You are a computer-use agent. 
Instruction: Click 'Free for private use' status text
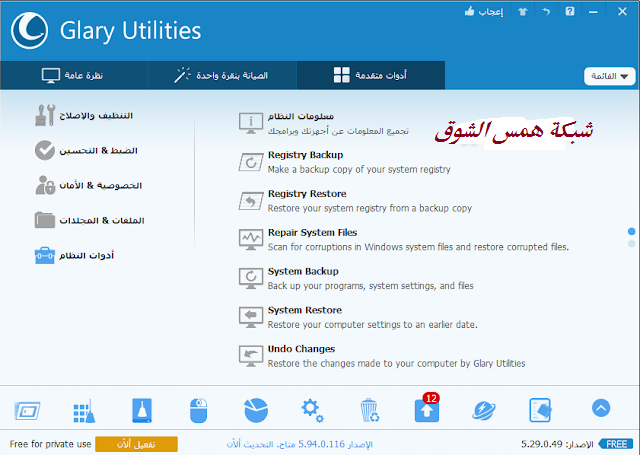[51, 444]
